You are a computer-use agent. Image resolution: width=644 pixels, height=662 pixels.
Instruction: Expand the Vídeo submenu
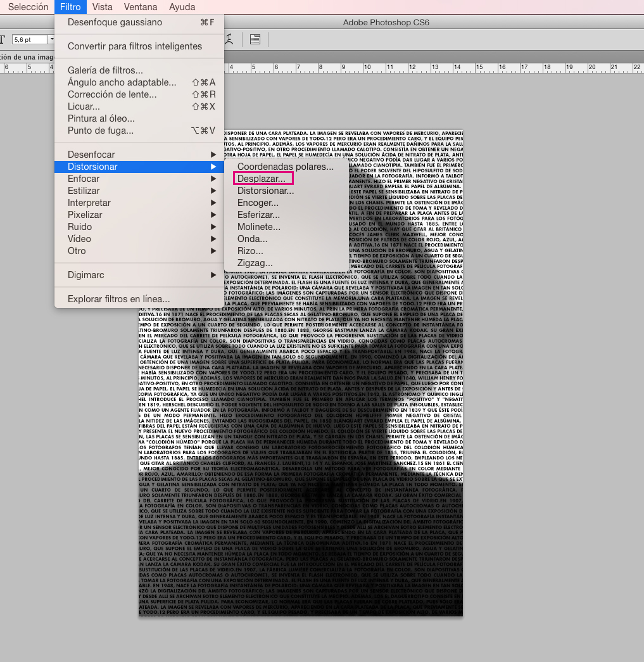coord(139,239)
